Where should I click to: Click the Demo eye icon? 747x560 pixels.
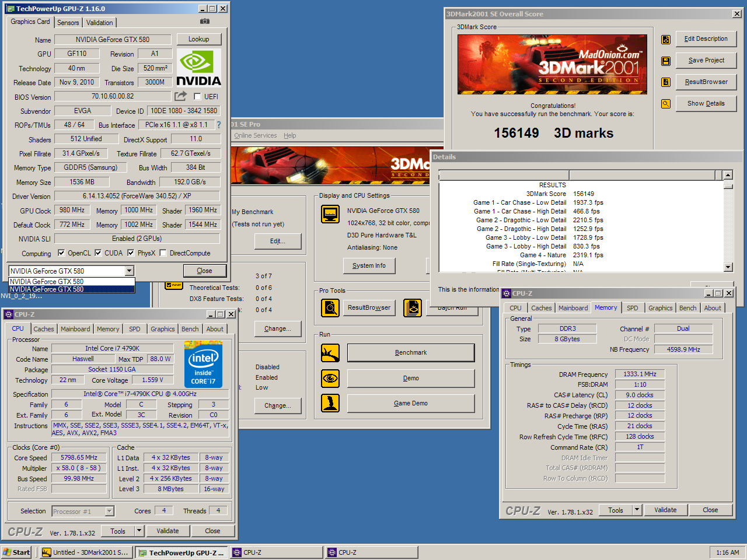(330, 378)
